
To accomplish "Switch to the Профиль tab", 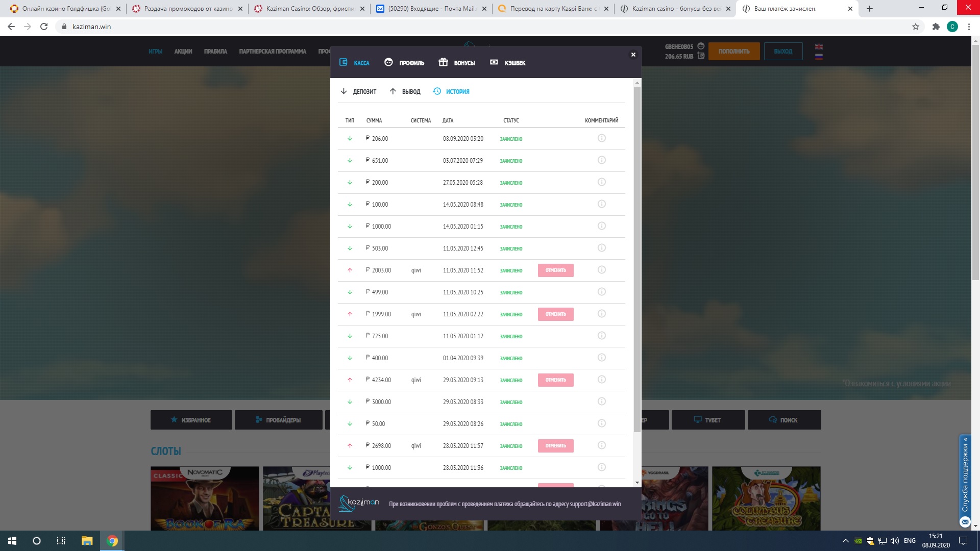I will coord(404,63).
